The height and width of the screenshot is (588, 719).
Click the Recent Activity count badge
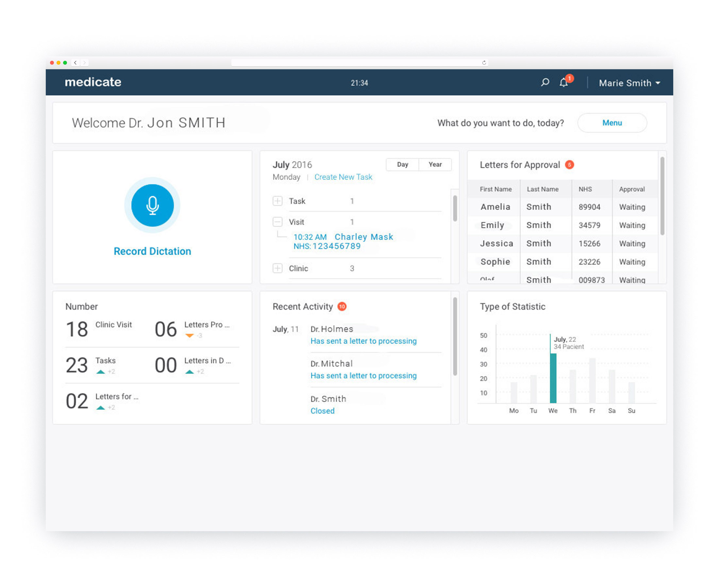coord(342,306)
